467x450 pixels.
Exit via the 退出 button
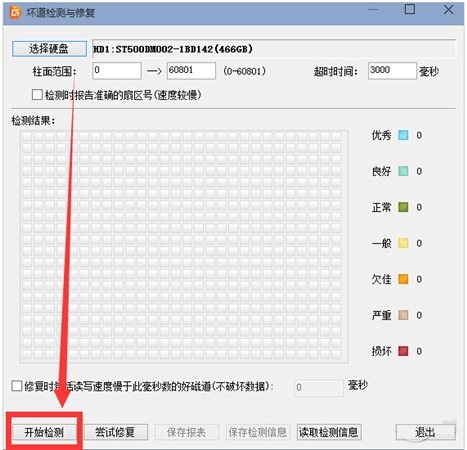[425, 432]
